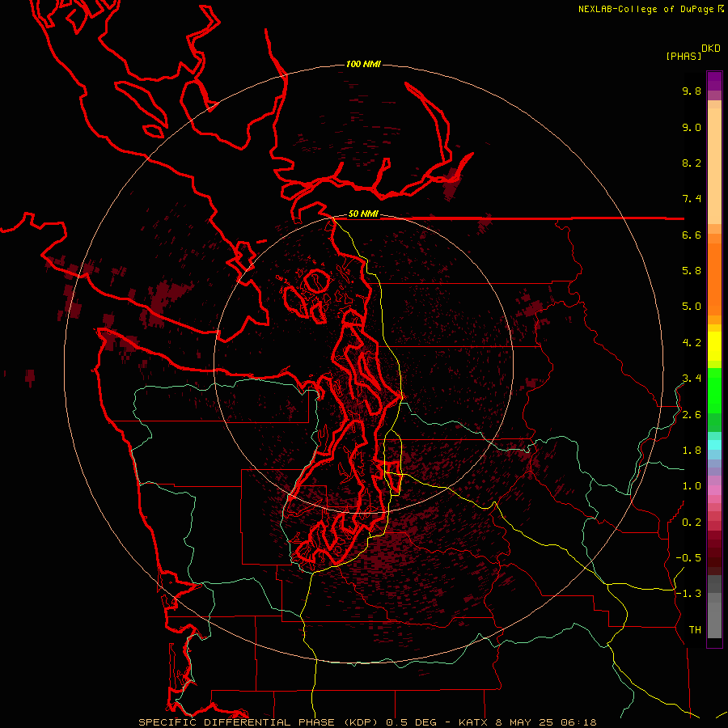Click the NEXLAB-College of DuPage label
The image size is (728, 728).
[645, 9]
